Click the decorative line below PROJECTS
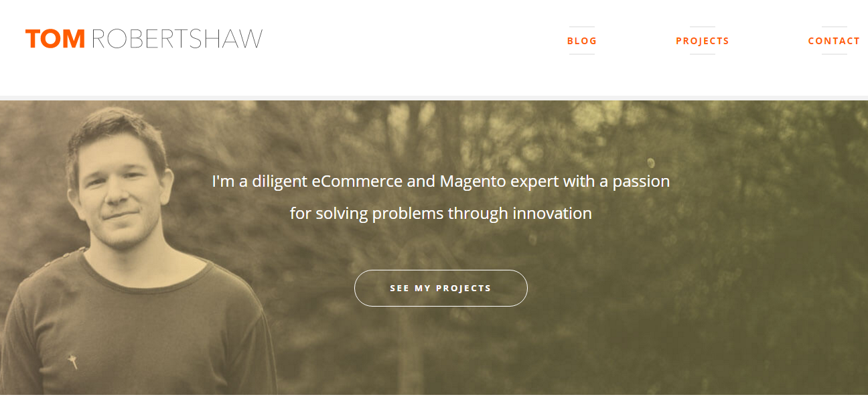This screenshot has width=868, height=407. pyautogui.click(x=703, y=54)
